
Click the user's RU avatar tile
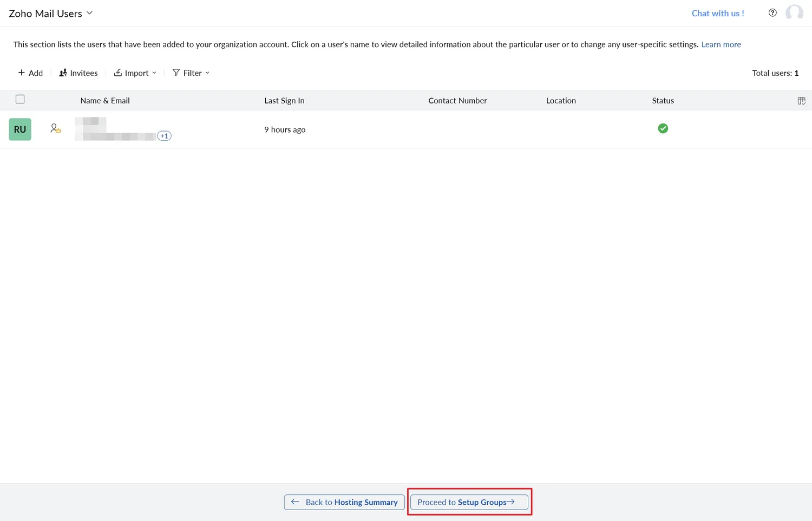(19, 129)
